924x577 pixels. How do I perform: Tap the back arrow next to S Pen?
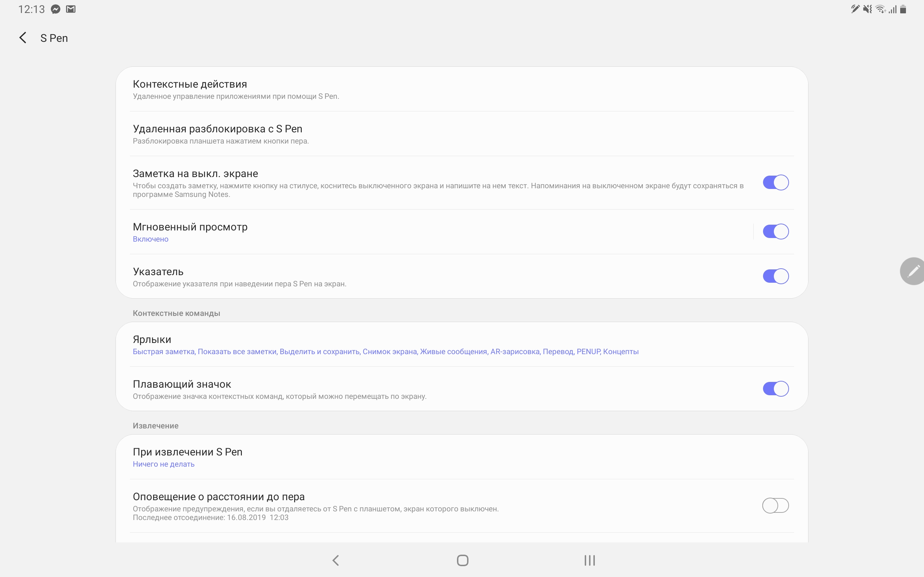pyautogui.click(x=23, y=38)
